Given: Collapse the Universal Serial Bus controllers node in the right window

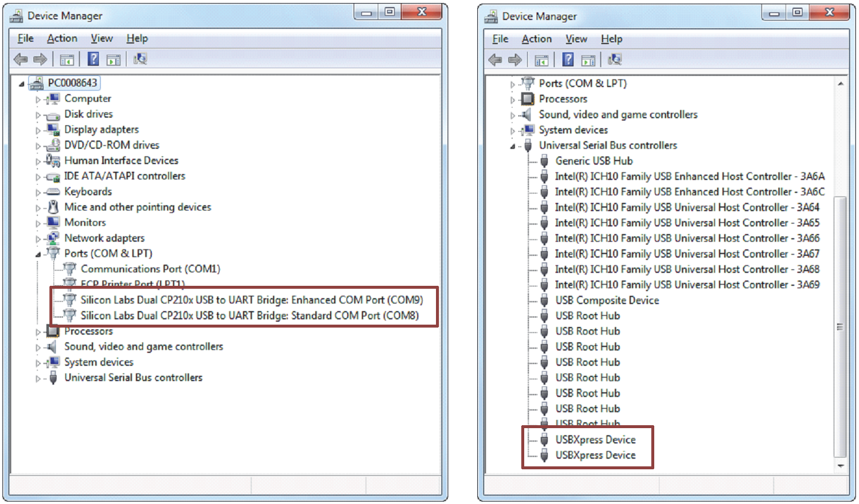Looking at the screenshot, I should [x=512, y=146].
